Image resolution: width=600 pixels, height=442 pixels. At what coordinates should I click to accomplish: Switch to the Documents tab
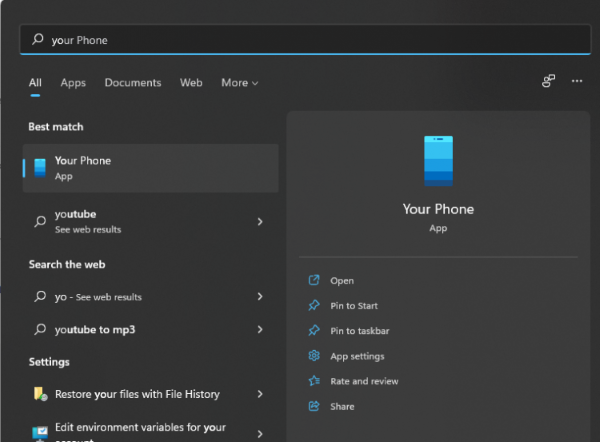click(133, 83)
